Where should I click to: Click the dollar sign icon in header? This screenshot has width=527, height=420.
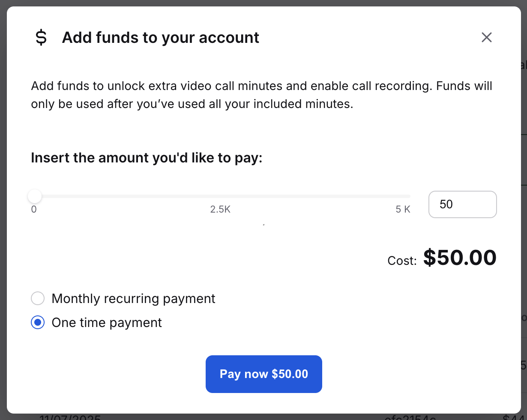tap(41, 38)
